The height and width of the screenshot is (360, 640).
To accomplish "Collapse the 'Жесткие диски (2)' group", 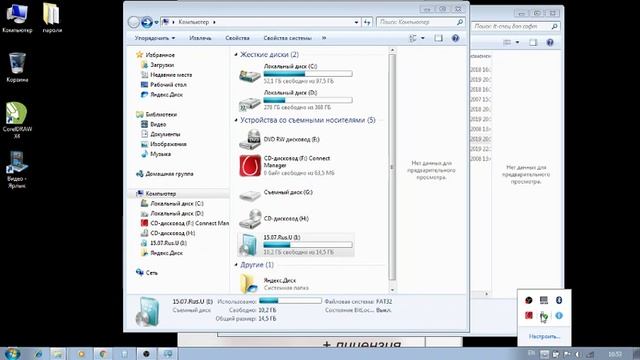I will pyautogui.click(x=236, y=54).
